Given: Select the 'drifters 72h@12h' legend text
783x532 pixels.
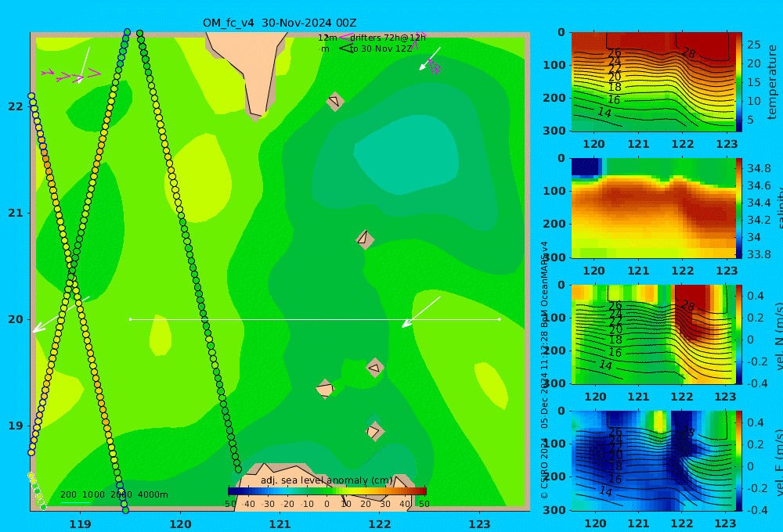Looking at the screenshot, I should coord(388,38).
